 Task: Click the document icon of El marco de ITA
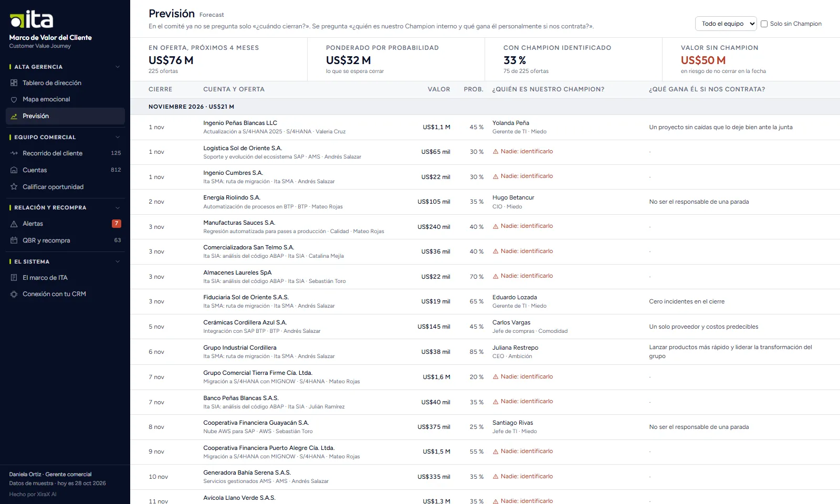point(14,278)
